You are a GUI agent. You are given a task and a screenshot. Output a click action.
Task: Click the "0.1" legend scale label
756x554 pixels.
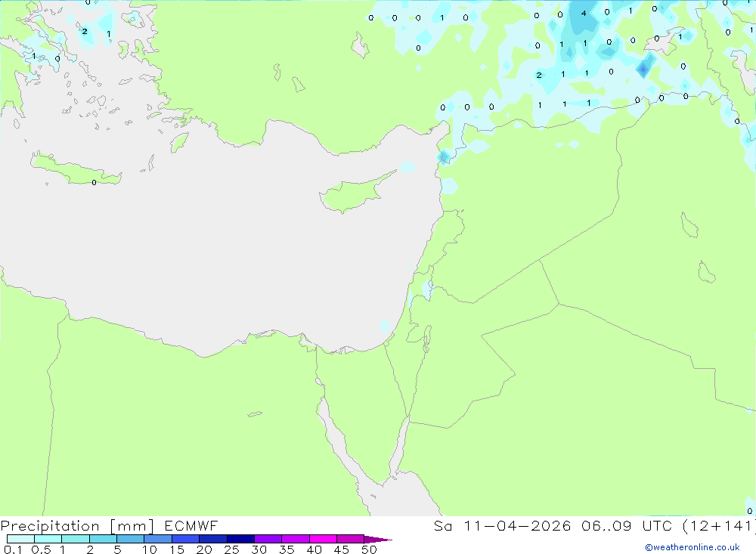click(x=13, y=549)
